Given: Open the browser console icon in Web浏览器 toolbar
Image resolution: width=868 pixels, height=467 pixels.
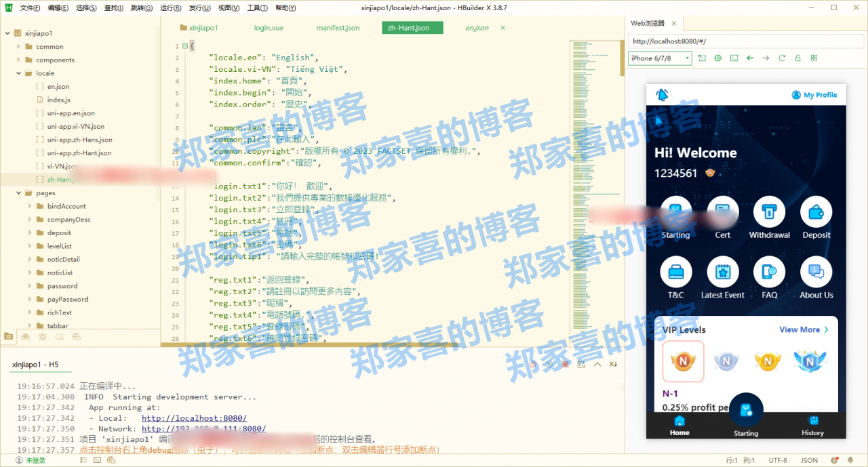Looking at the screenshot, I should [734, 58].
